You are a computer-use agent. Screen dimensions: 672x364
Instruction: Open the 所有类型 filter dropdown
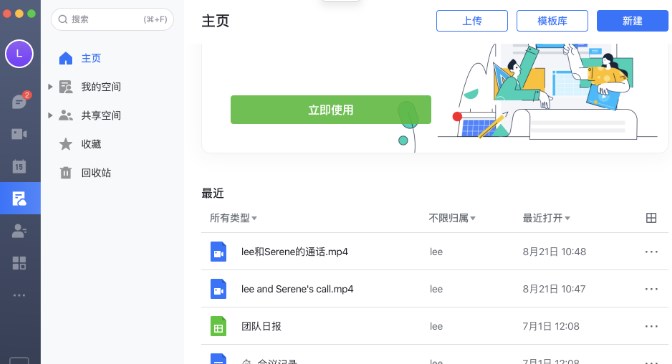click(x=233, y=218)
